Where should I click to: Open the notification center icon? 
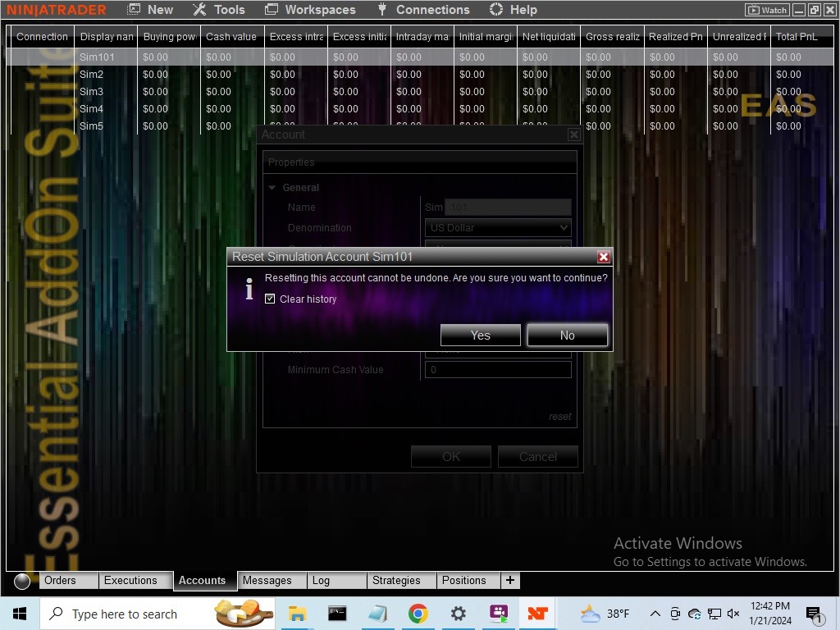tap(815, 614)
